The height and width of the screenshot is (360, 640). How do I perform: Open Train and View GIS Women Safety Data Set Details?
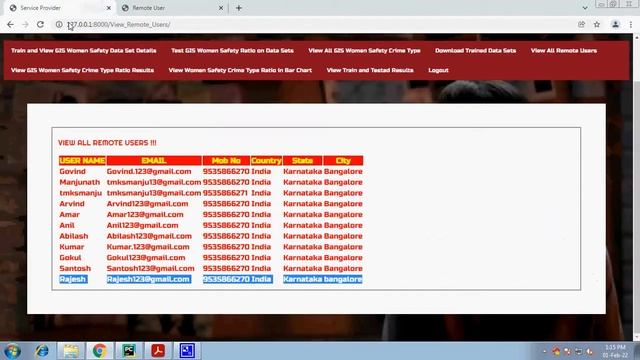(84, 51)
